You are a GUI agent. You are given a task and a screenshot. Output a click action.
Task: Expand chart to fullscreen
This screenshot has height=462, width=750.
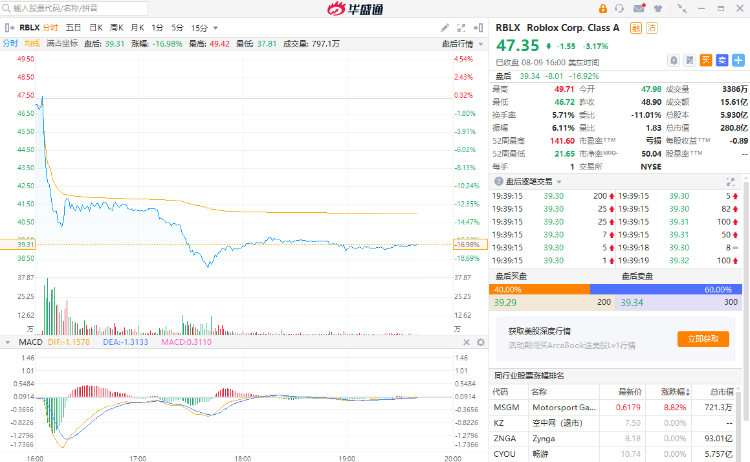click(x=461, y=28)
